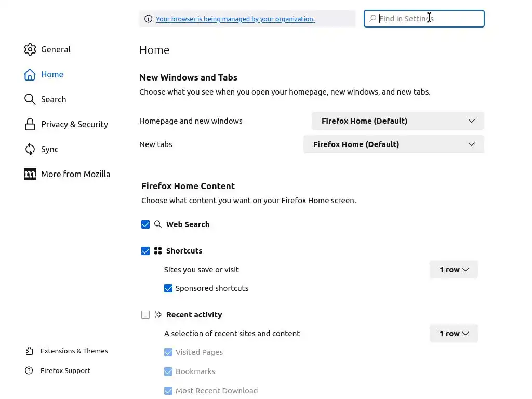The height and width of the screenshot is (399, 532).
Task: Click the Home house icon
Action: (30, 74)
